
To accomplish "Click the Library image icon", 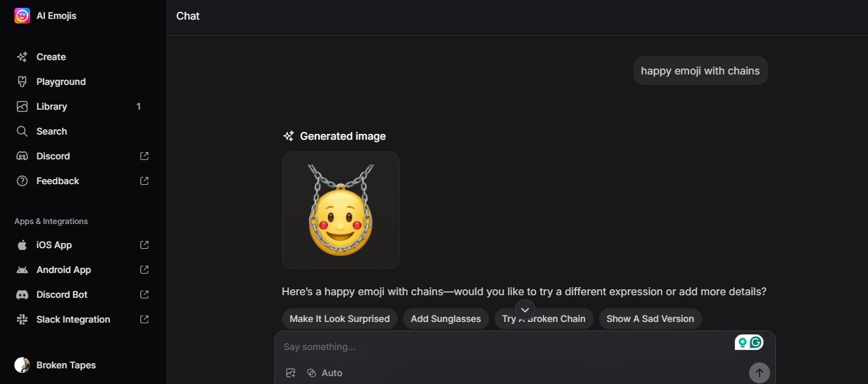I will (x=22, y=106).
